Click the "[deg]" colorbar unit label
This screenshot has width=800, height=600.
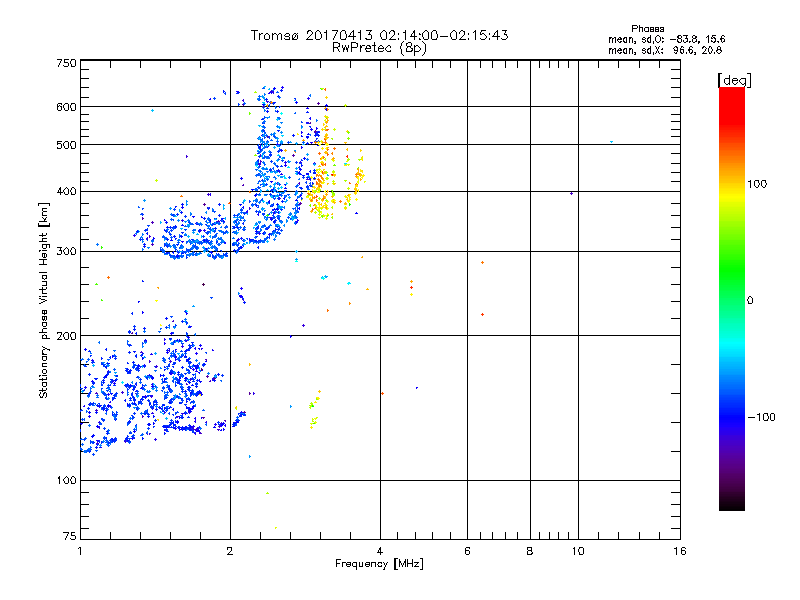coord(734,80)
